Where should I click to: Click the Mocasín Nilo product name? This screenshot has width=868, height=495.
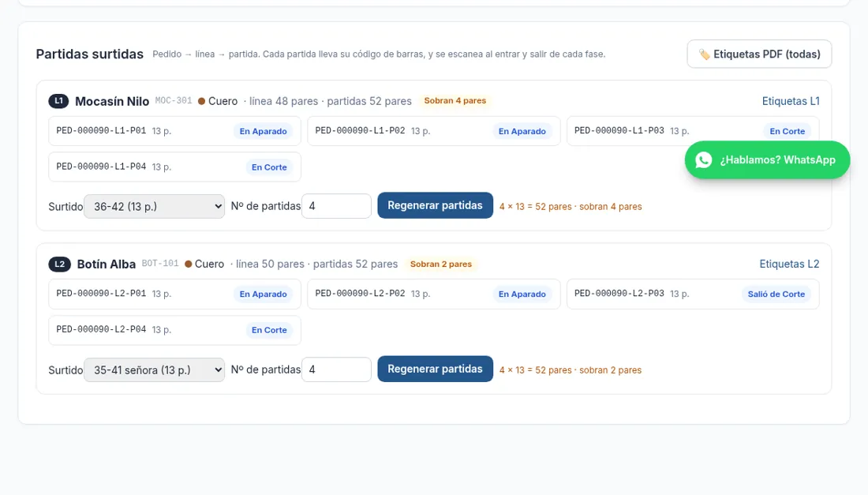pyautogui.click(x=112, y=101)
